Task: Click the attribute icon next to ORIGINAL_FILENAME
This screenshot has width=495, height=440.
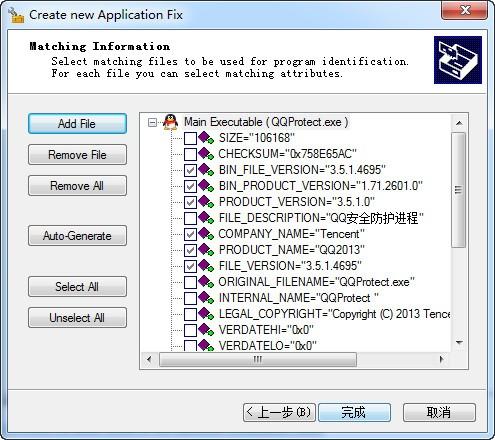Action: 206,282
